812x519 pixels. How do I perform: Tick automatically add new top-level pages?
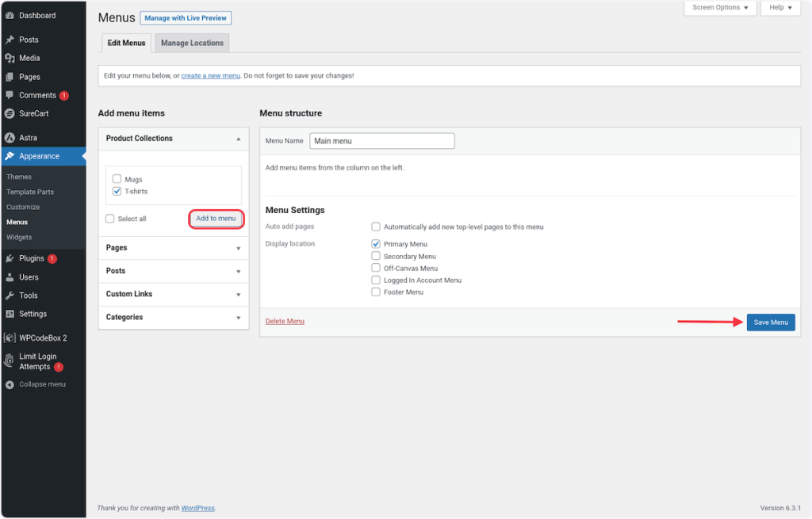[376, 227]
